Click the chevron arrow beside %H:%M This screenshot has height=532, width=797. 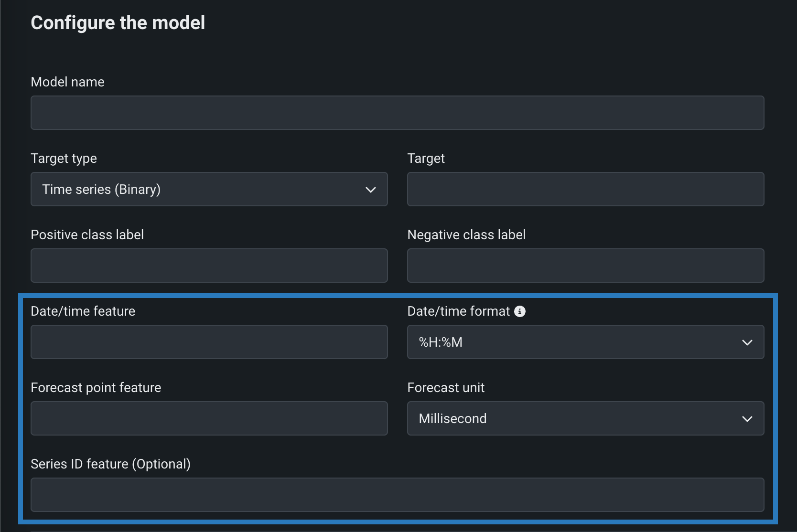click(x=747, y=342)
